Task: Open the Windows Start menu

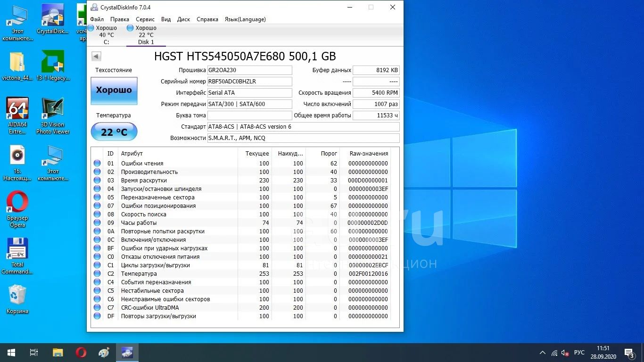Action: [11, 353]
